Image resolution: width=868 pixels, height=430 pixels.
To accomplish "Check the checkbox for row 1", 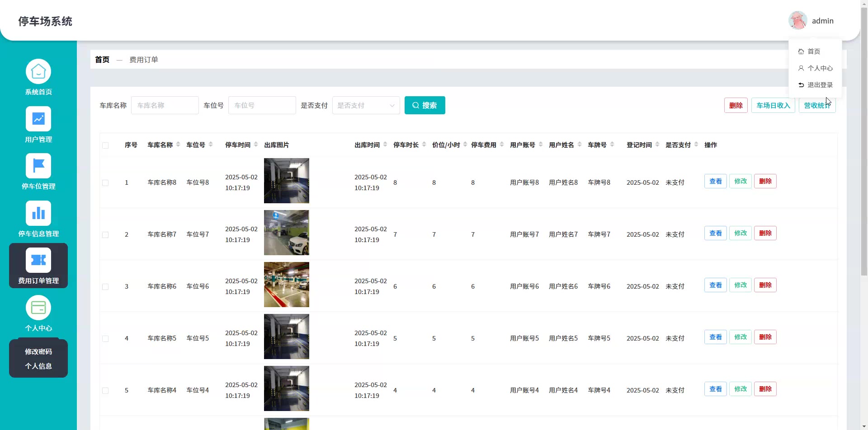I will [105, 183].
